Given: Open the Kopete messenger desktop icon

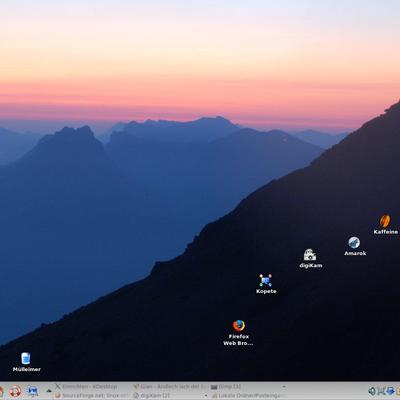Looking at the screenshot, I should 266,284.
